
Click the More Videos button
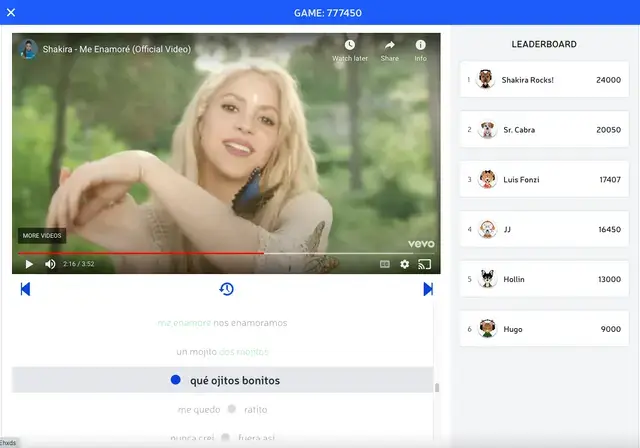[41, 236]
